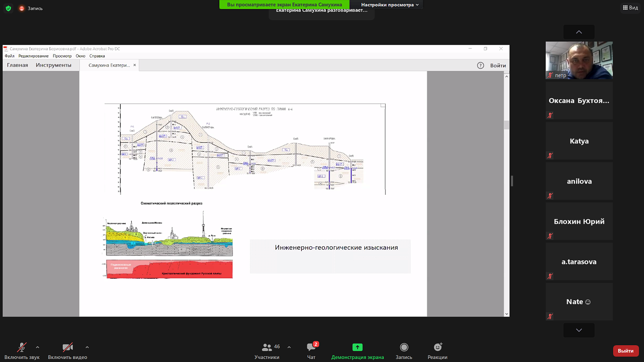Select the a.tarasova participant tile
Viewport: 644px width, 362px height.
pyautogui.click(x=579, y=262)
